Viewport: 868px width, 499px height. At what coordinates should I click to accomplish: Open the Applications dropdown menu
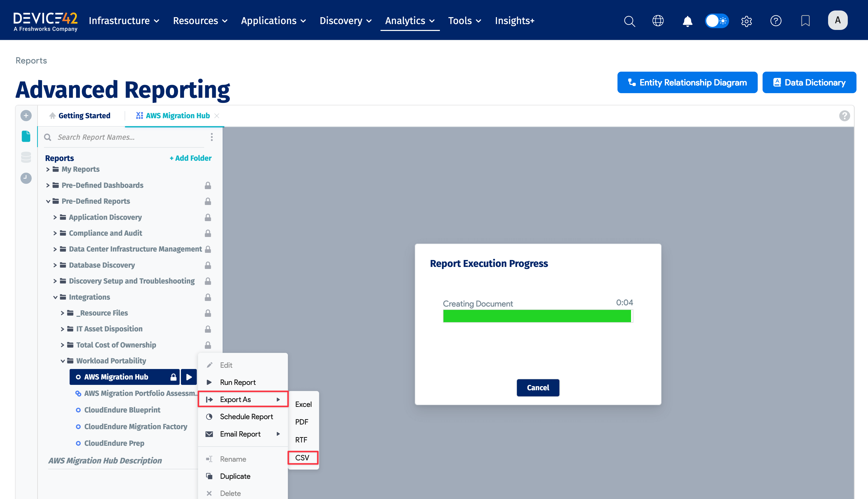274,21
